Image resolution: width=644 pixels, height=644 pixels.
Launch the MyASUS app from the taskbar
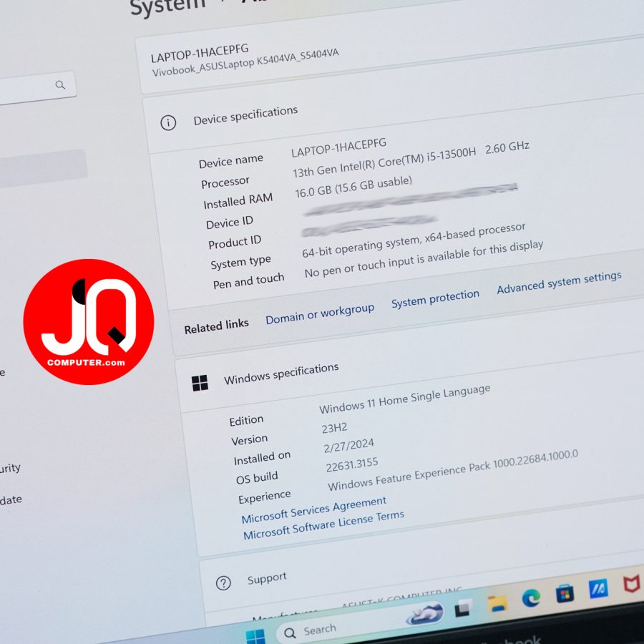click(598, 589)
